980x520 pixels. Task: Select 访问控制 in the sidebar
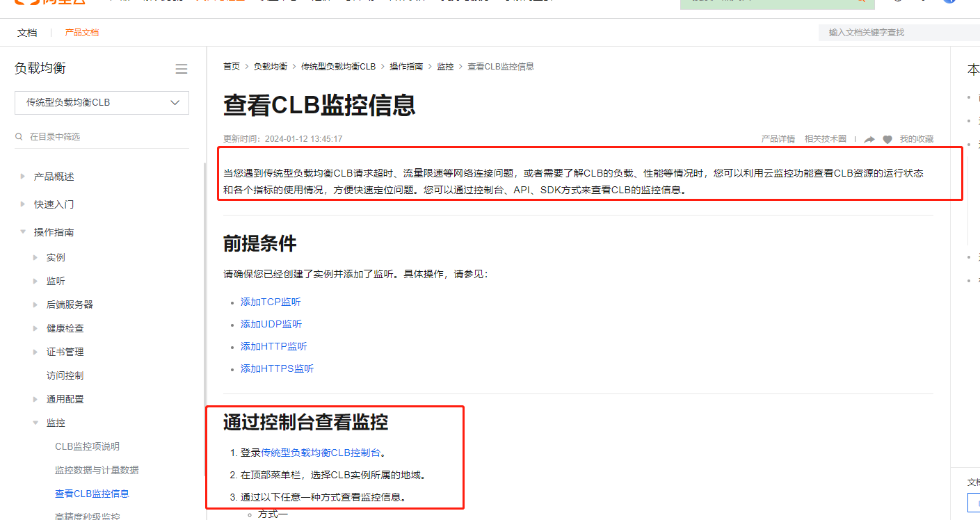65,375
